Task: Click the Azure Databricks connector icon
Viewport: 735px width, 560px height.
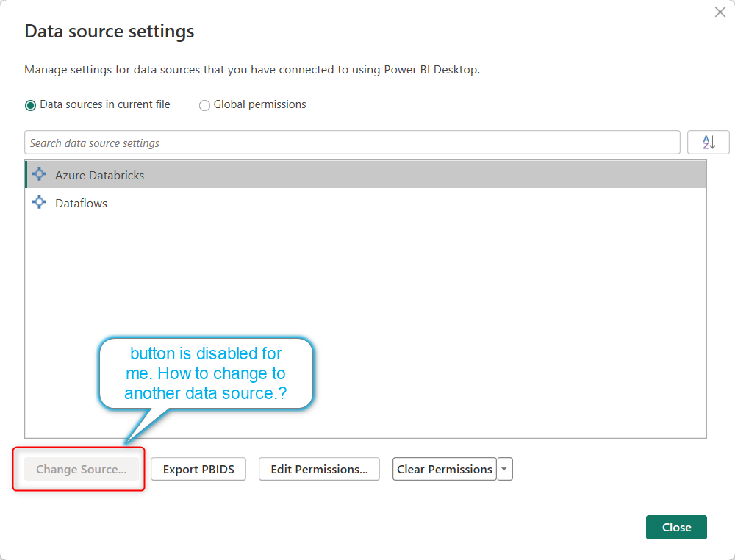Action: coord(40,174)
